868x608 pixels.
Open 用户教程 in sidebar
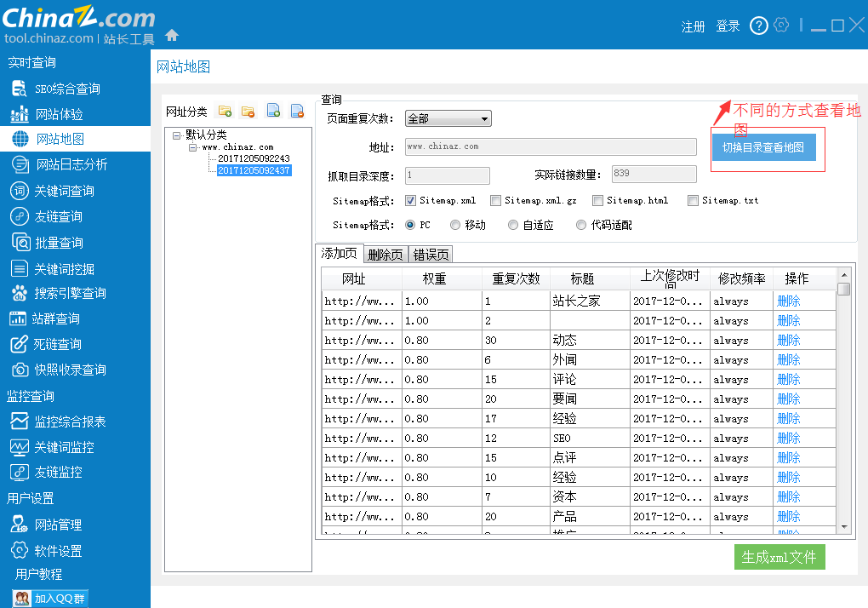tap(39, 574)
